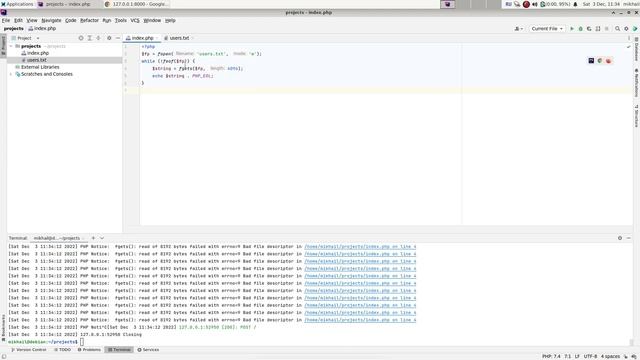Open the Navigate menu

(51, 20)
